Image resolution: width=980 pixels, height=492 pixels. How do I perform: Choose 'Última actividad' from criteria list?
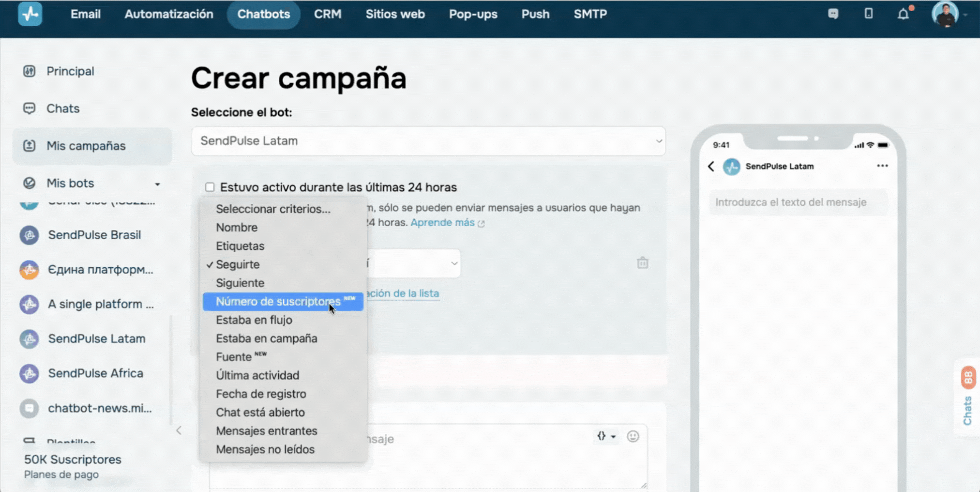(x=257, y=375)
